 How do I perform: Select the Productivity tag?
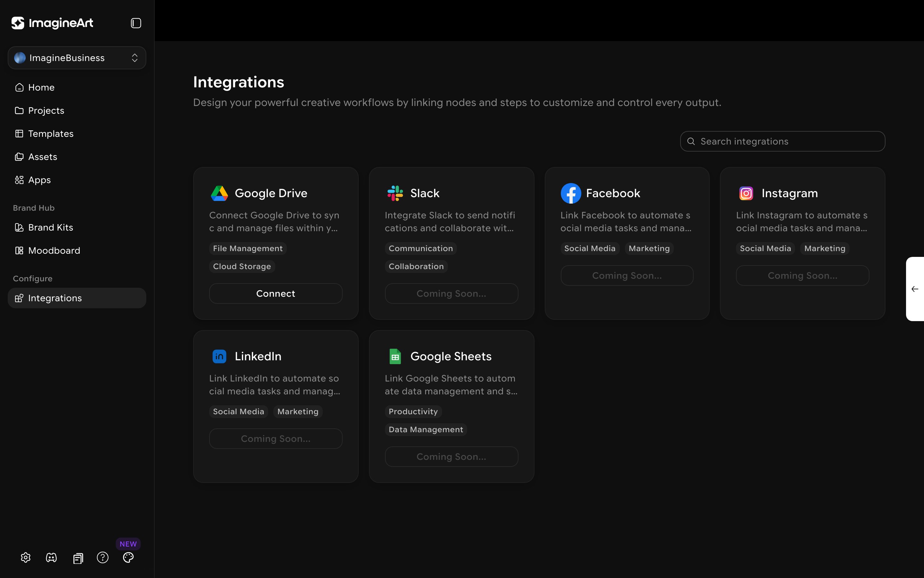click(413, 412)
